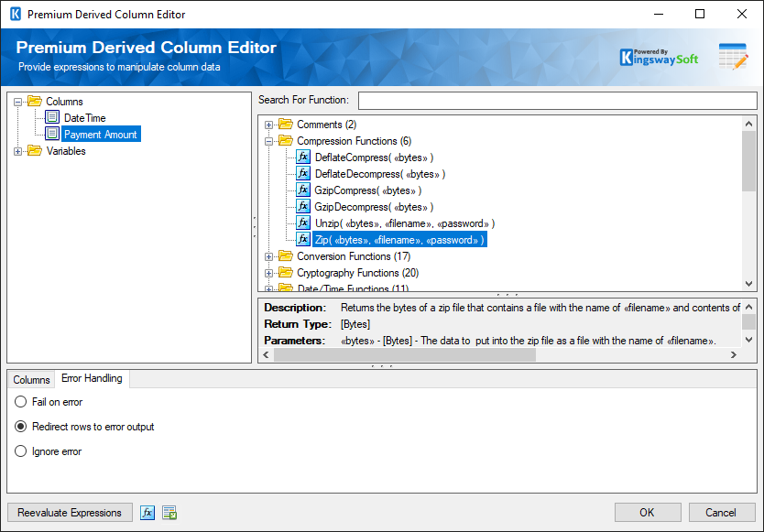The image size is (764, 532).
Task: Click the Cryptography Functions folder icon
Action: (286, 273)
